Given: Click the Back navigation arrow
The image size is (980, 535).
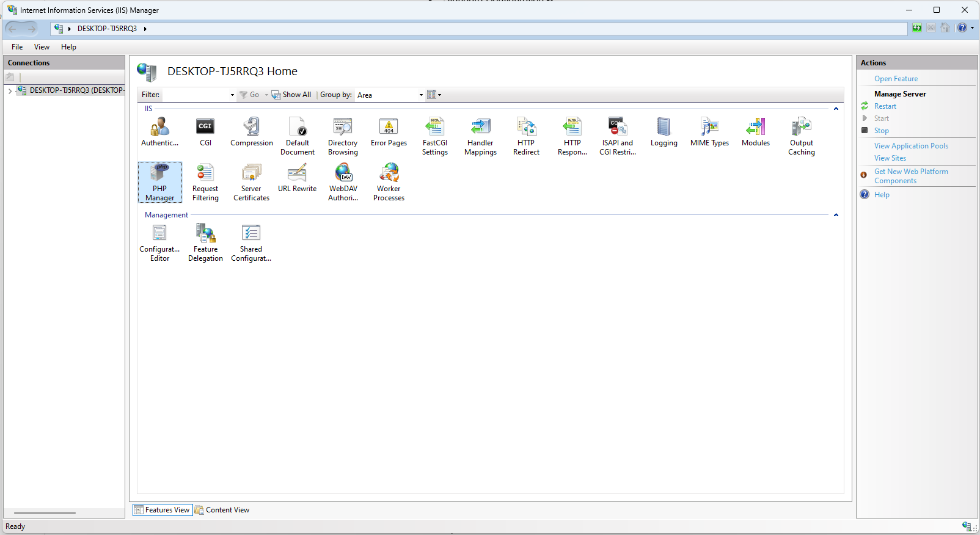Looking at the screenshot, I should [13, 29].
